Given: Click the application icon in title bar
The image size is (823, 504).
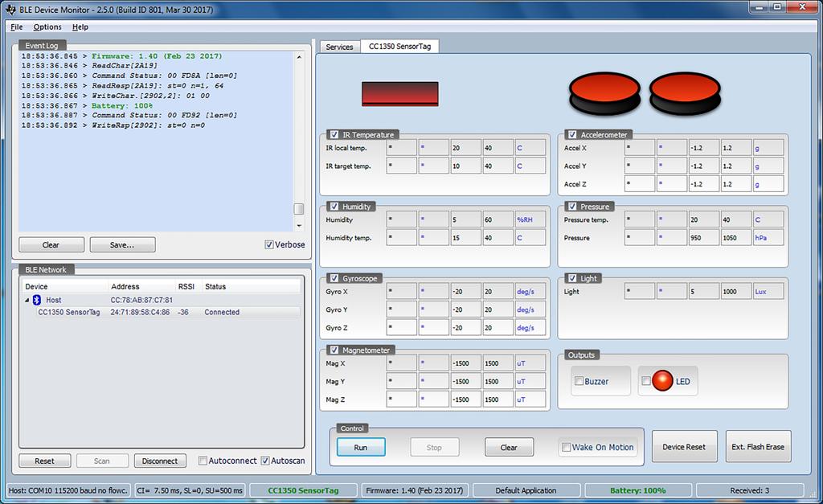Looking at the screenshot, I should [x=10, y=10].
